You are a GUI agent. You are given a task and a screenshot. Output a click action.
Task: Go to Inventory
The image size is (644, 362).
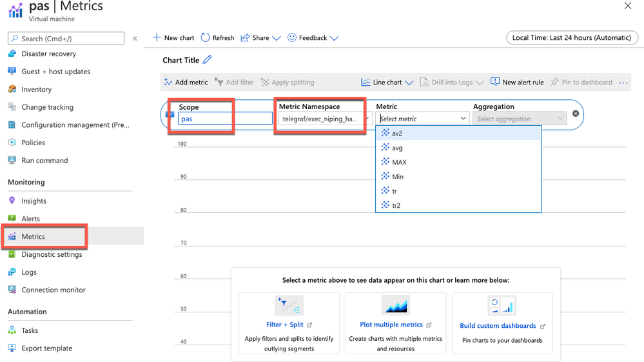click(36, 89)
